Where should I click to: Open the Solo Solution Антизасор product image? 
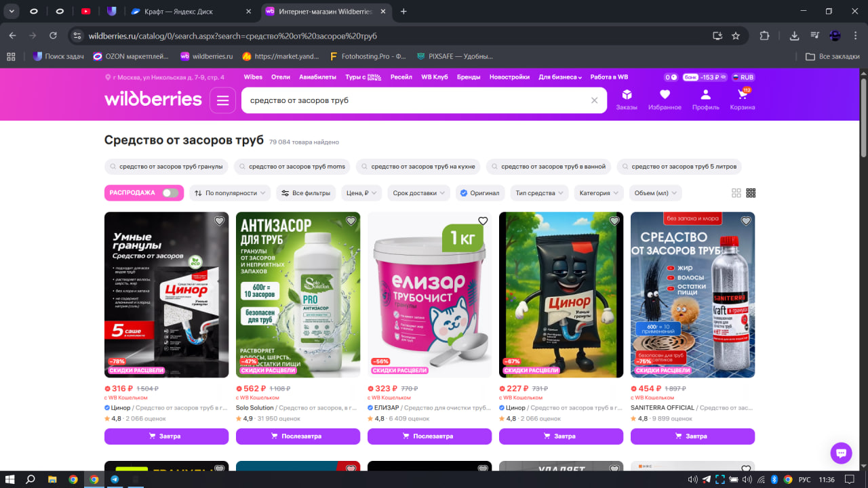[x=298, y=295]
